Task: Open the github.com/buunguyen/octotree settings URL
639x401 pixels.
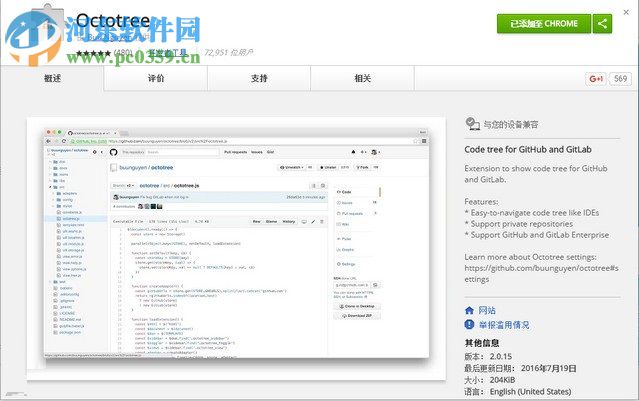Action: (x=542, y=273)
